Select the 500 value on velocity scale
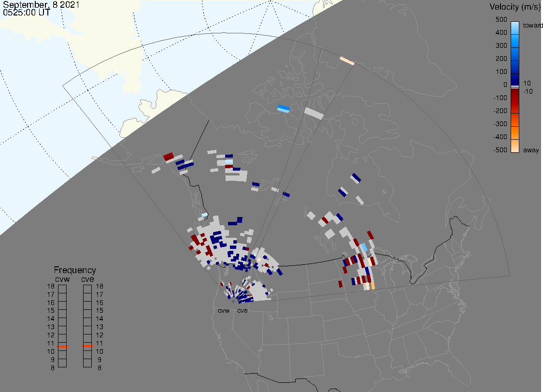 (x=501, y=19)
